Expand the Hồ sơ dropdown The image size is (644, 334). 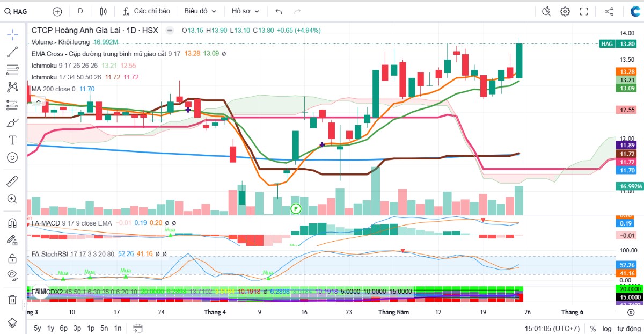click(x=246, y=11)
